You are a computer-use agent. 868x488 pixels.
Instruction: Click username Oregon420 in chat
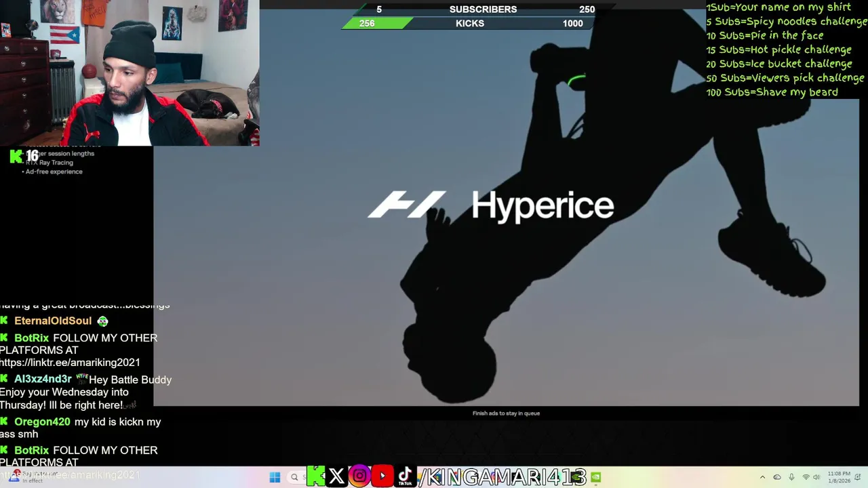pyautogui.click(x=42, y=422)
